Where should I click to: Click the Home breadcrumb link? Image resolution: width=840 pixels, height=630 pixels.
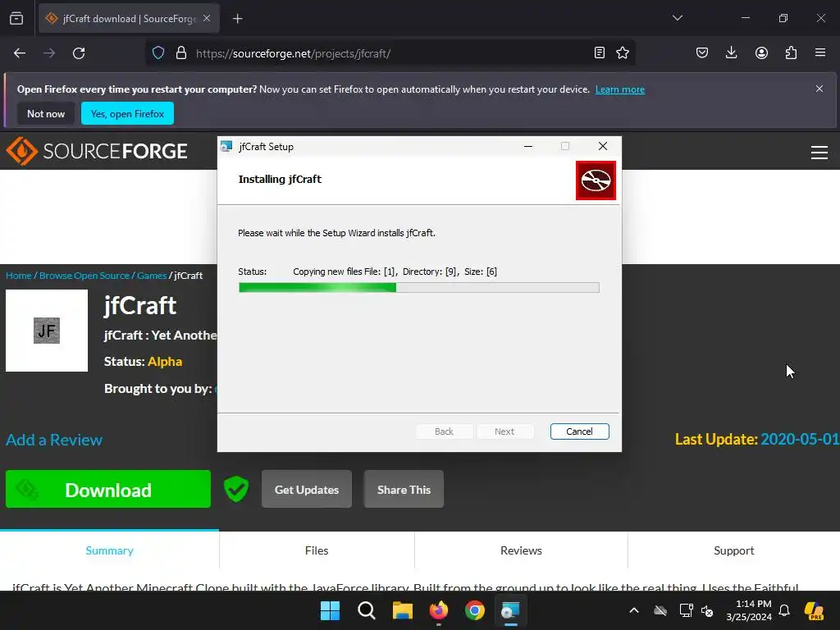click(19, 276)
